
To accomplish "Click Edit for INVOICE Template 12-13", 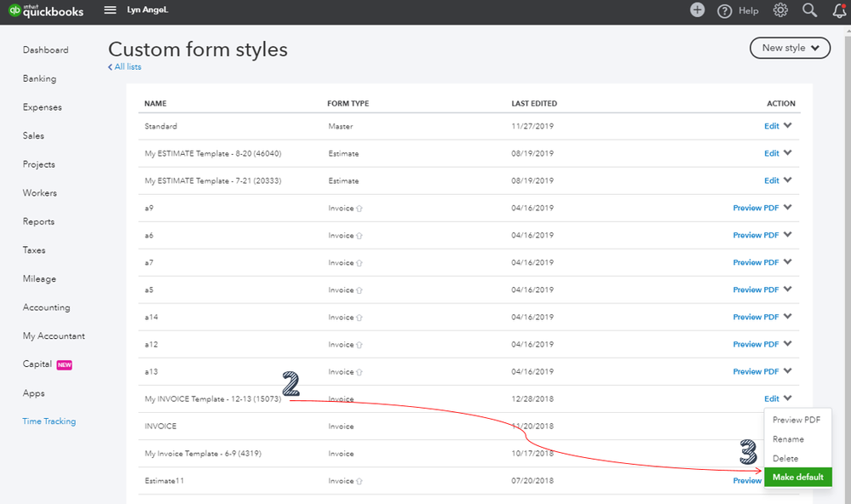I will (772, 399).
